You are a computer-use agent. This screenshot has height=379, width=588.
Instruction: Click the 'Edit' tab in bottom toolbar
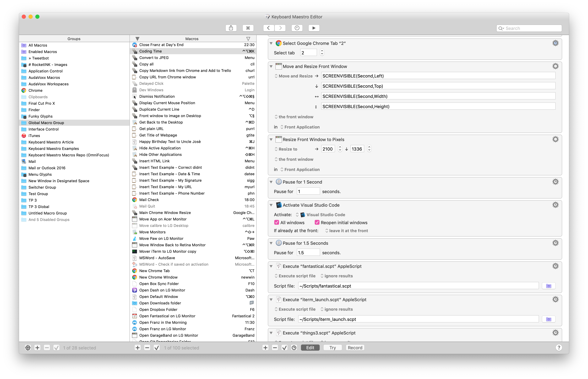point(310,348)
